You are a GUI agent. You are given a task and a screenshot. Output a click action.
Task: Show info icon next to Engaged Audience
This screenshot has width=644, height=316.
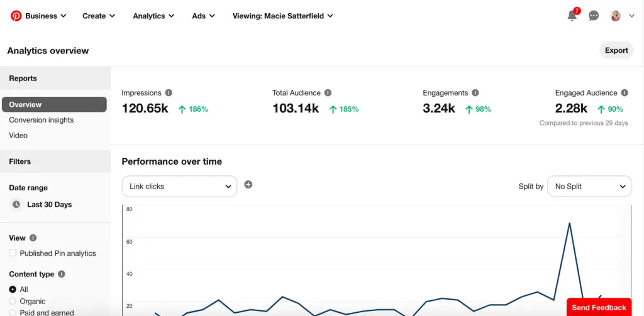625,93
